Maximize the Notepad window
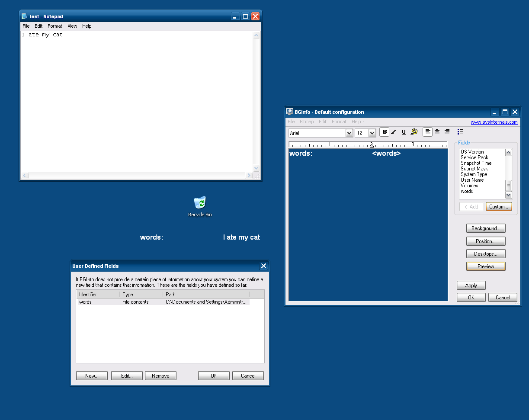This screenshot has width=529, height=420. pyautogui.click(x=245, y=16)
